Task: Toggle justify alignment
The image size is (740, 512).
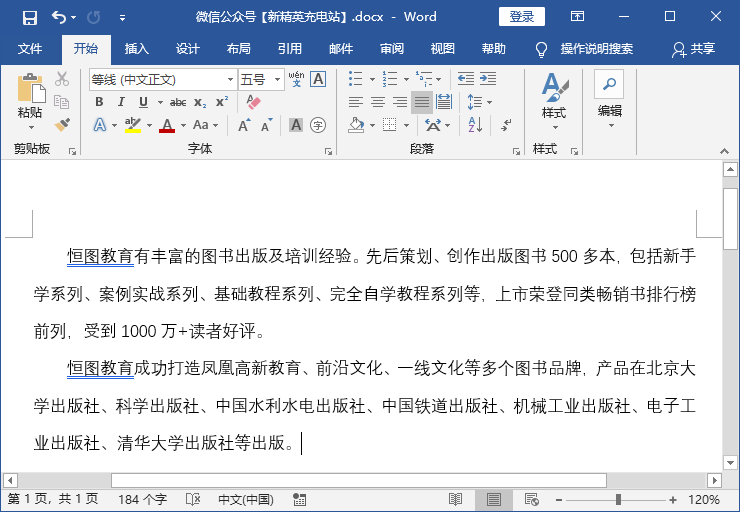Action: point(422,102)
